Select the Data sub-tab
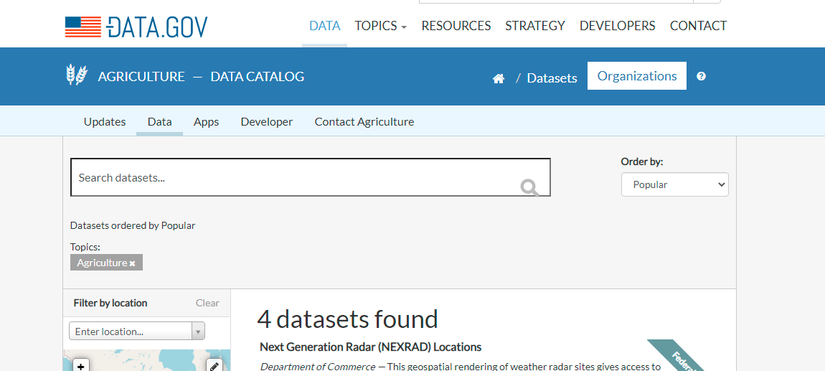This screenshot has width=825, height=371. (159, 122)
